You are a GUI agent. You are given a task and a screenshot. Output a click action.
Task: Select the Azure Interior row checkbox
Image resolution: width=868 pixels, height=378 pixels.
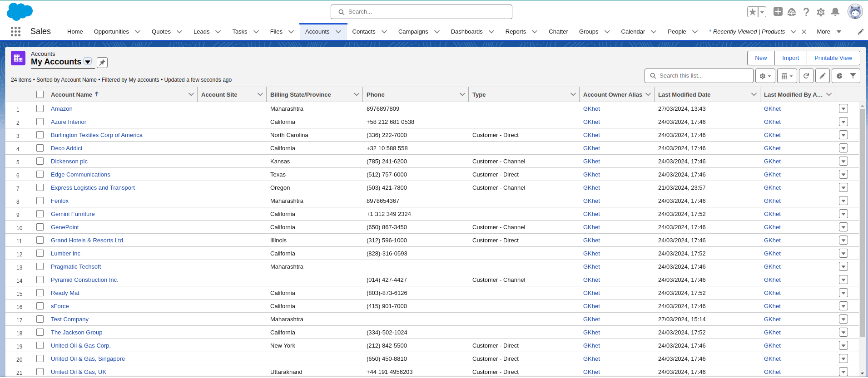pyautogui.click(x=40, y=122)
